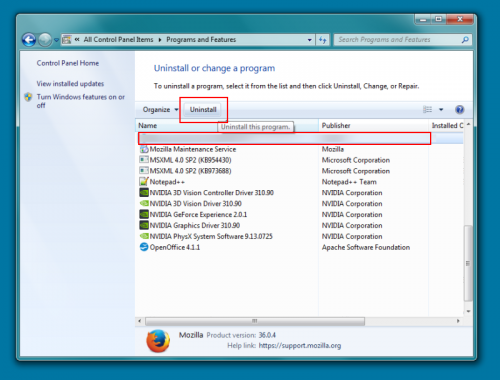Maximize the Programs and Features window
The height and width of the screenshot is (380, 500).
coord(439,19)
